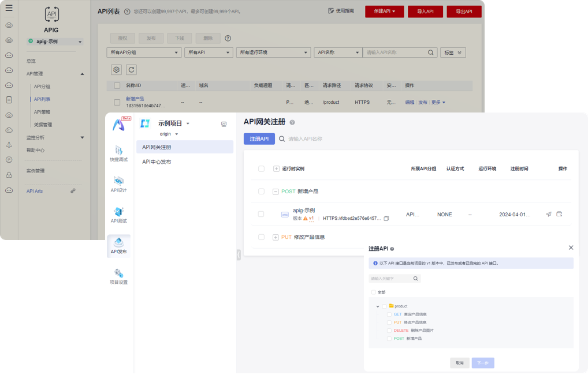588x375 pixels.
Task: Click the deregister icon for apig-示例
Action: [559, 214]
